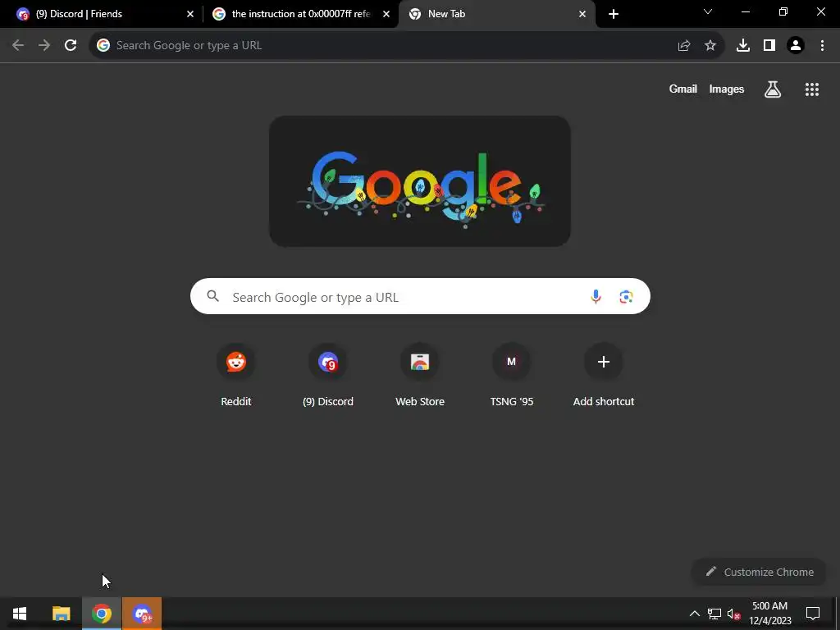Open the network status tray icon
The width and height of the screenshot is (840, 630).
714,614
